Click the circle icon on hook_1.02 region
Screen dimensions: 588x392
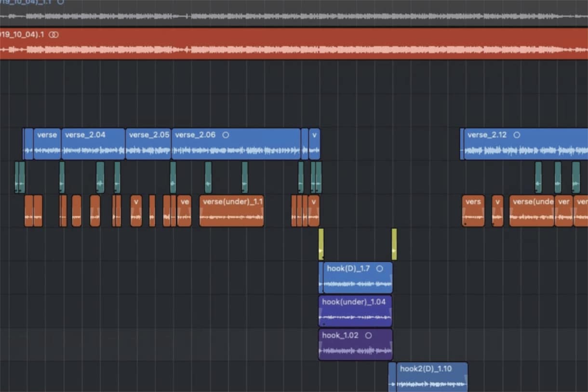pyautogui.click(x=368, y=336)
